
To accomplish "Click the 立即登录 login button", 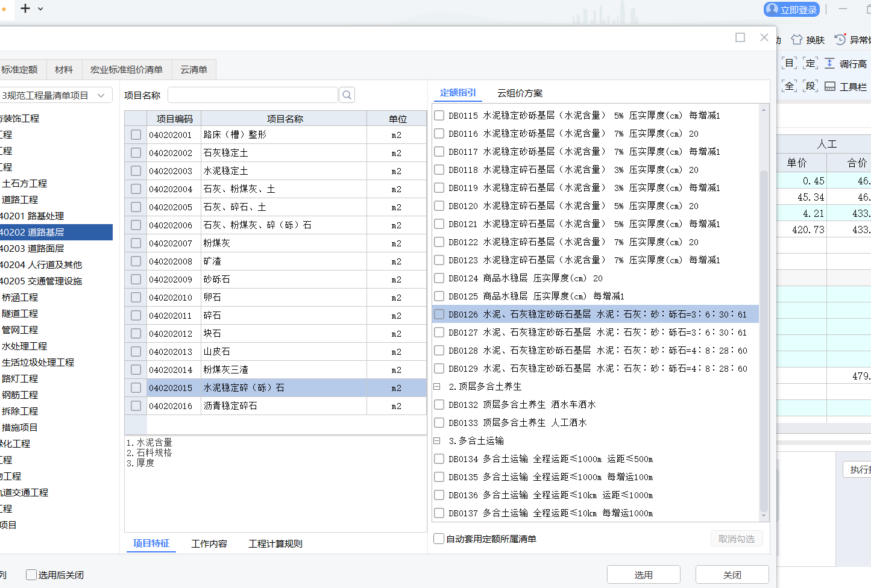I will pyautogui.click(x=791, y=10).
